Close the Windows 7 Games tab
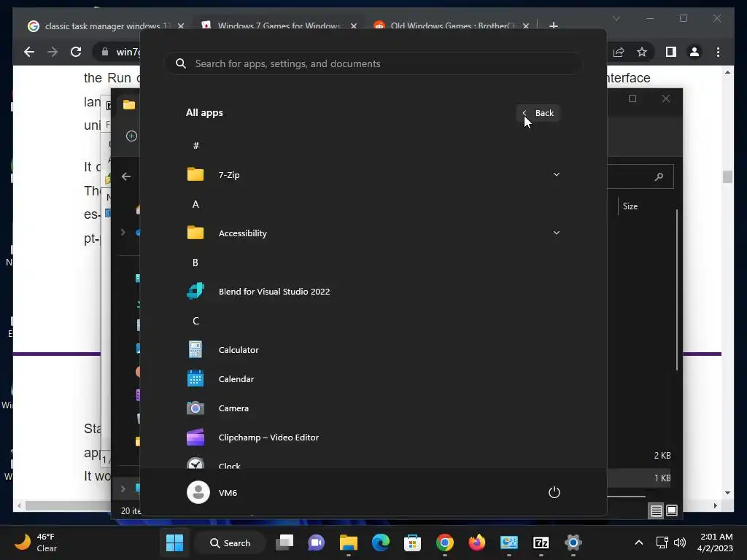The height and width of the screenshot is (560, 747). pos(354,26)
